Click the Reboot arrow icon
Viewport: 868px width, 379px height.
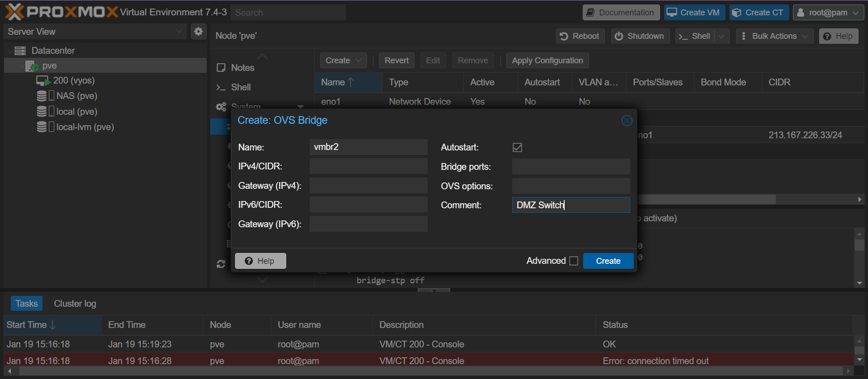pyautogui.click(x=564, y=36)
